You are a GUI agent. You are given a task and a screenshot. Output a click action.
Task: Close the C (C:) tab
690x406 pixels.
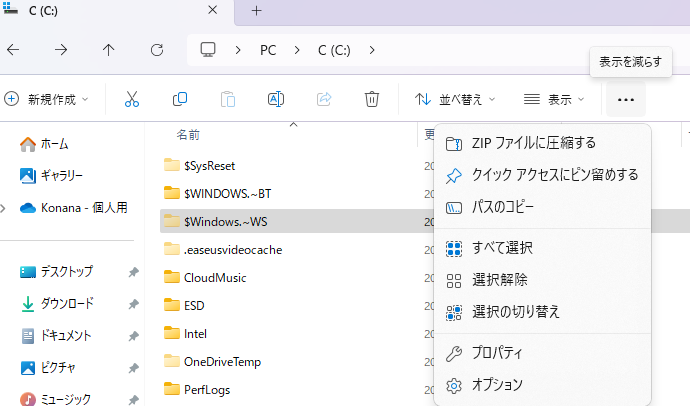pyautogui.click(x=213, y=10)
